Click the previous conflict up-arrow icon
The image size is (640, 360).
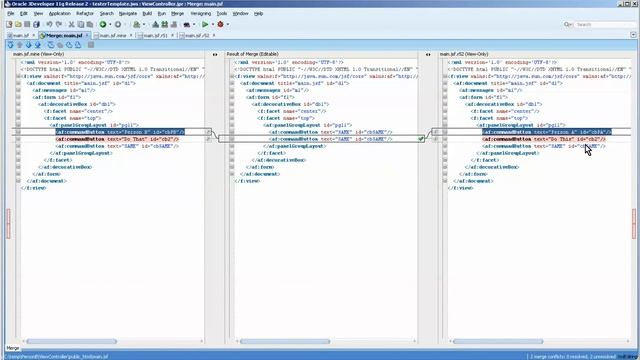(20, 45)
